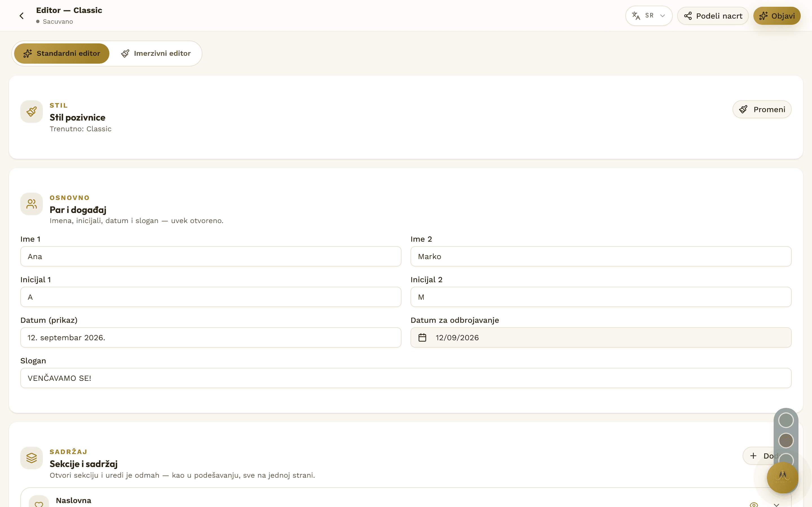Select the Standardni editor tab

pyautogui.click(x=62, y=53)
